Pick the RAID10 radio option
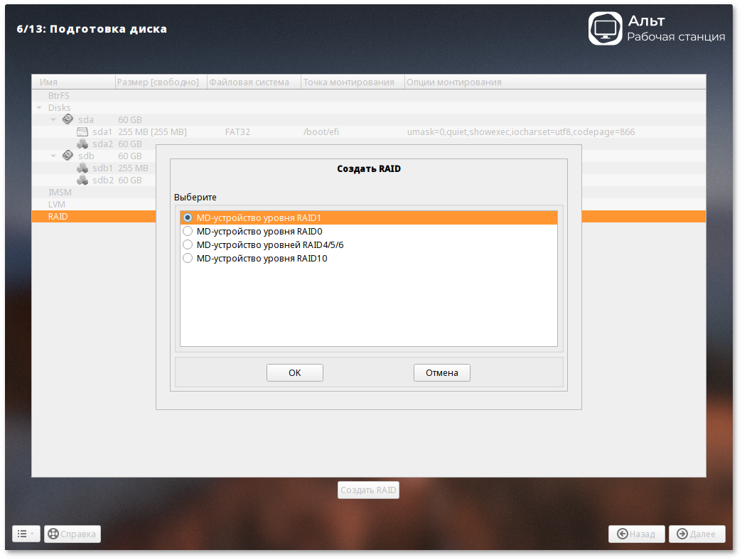Viewport: 742px width, 560px height. (188, 258)
